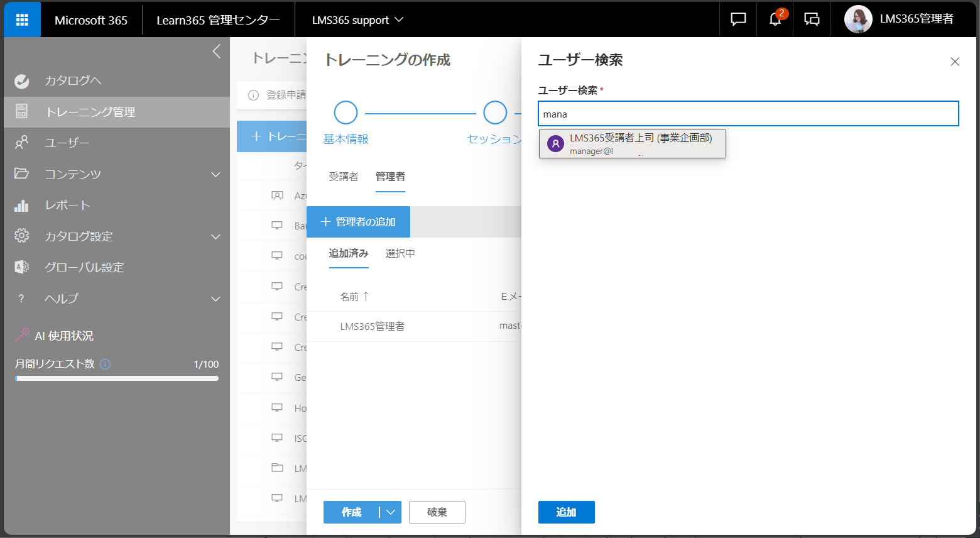
Task: Click the 月間リクエスト数 progress bar
Action: [117, 378]
